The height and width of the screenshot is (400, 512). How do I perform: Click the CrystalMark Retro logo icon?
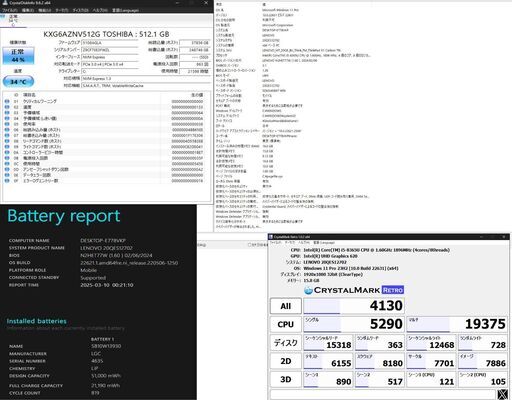coord(308,290)
